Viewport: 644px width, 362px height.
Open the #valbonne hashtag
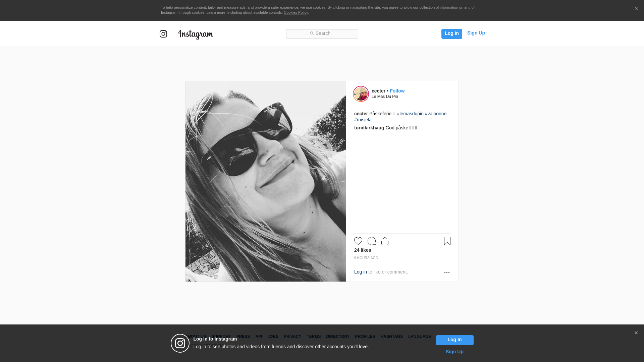tap(436, 114)
